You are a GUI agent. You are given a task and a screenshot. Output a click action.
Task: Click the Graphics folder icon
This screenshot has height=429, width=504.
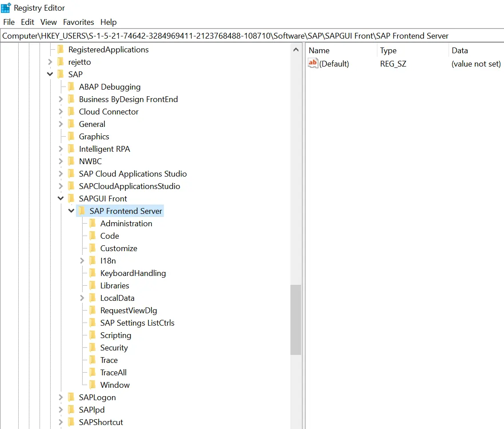coord(71,137)
